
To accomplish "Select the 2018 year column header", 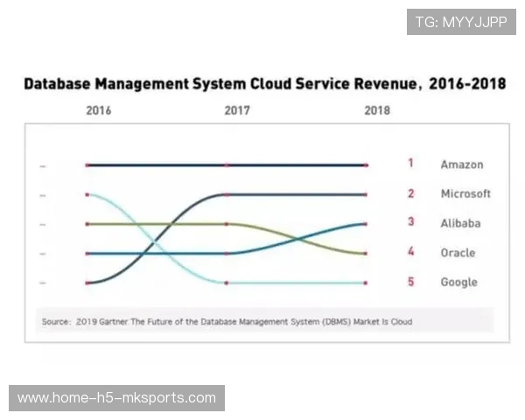I will [377, 111].
